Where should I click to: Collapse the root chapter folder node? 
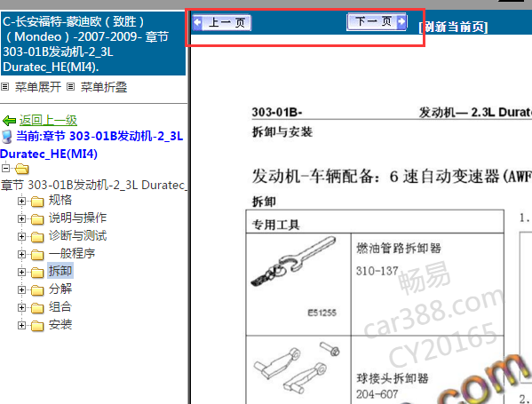pos(5,168)
